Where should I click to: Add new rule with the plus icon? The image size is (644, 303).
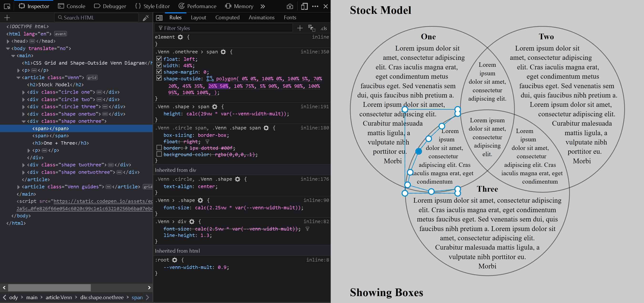300,28
